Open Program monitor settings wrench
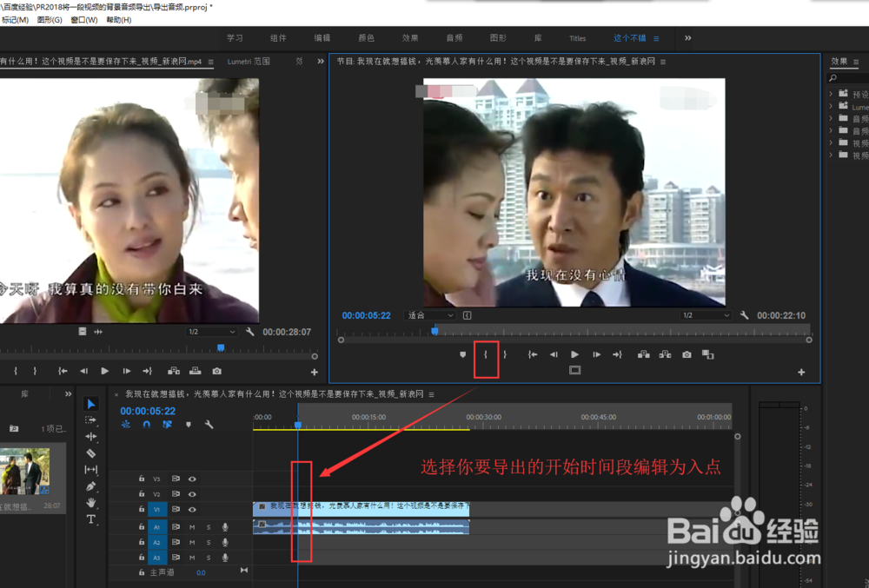This screenshot has width=869, height=588. click(745, 315)
